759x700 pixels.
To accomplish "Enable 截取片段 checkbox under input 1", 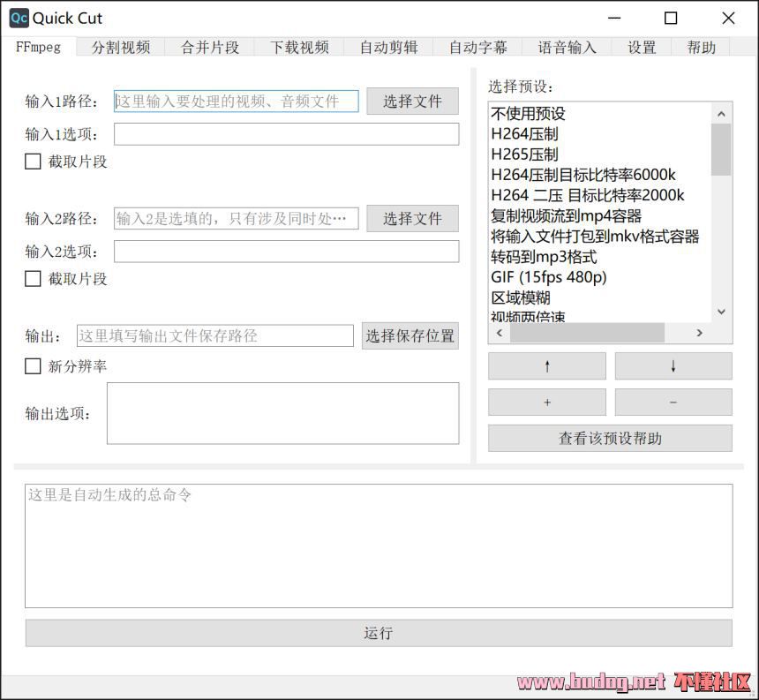I will pos(34,162).
